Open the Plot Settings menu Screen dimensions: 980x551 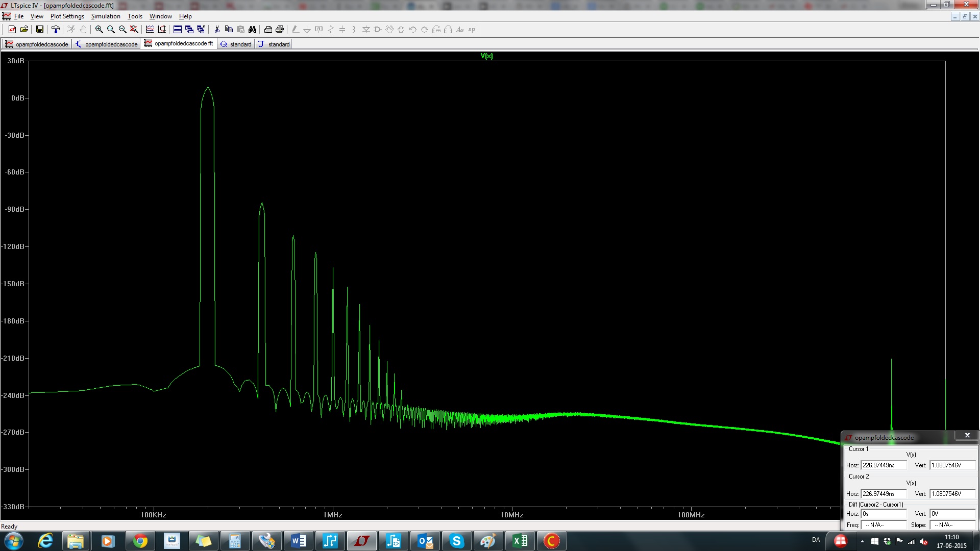tap(67, 16)
